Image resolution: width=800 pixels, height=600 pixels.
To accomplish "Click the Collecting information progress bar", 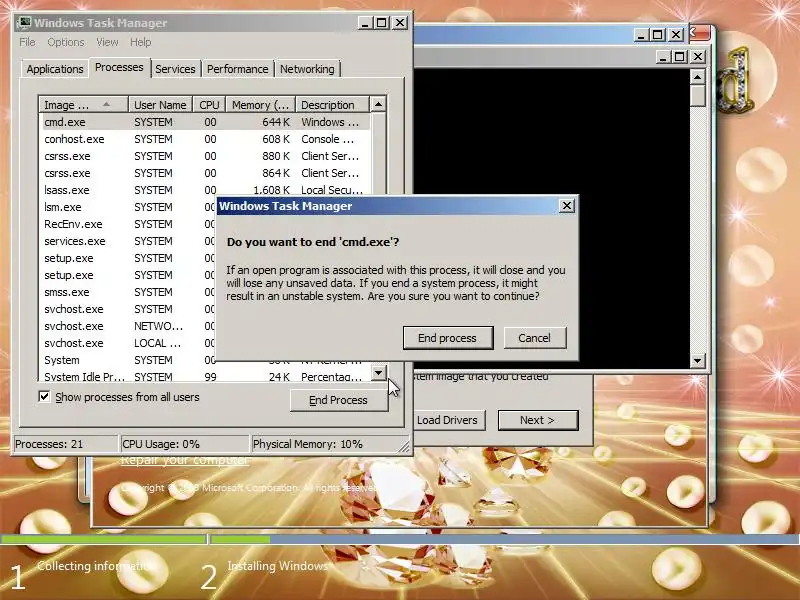I will [x=104, y=539].
